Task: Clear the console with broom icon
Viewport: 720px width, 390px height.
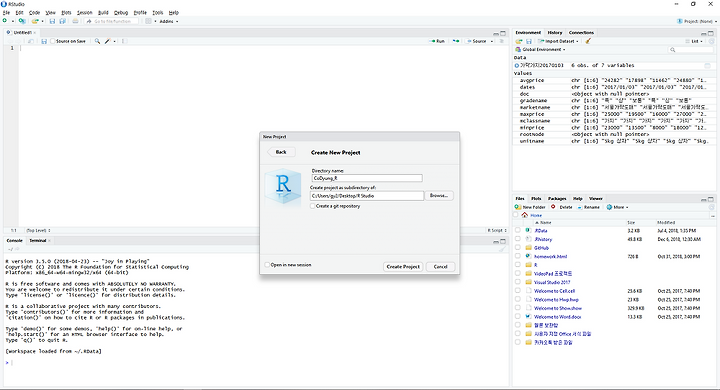Action: coord(502,249)
